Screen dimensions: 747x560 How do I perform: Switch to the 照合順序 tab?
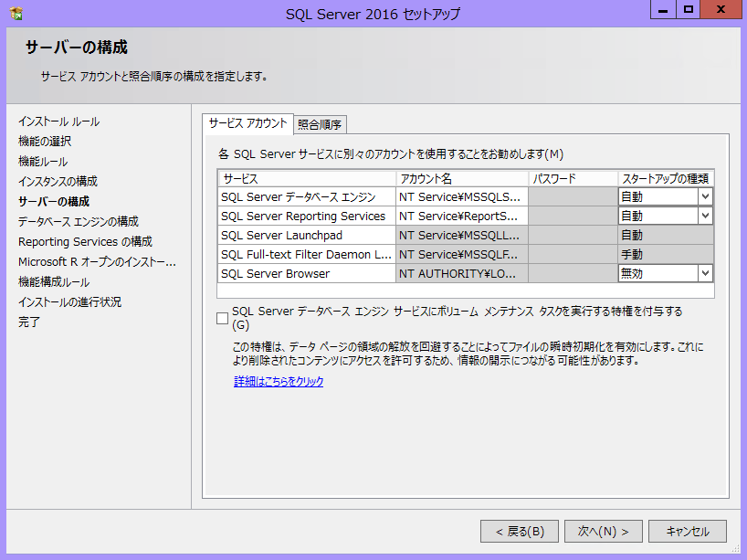click(320, 125)
